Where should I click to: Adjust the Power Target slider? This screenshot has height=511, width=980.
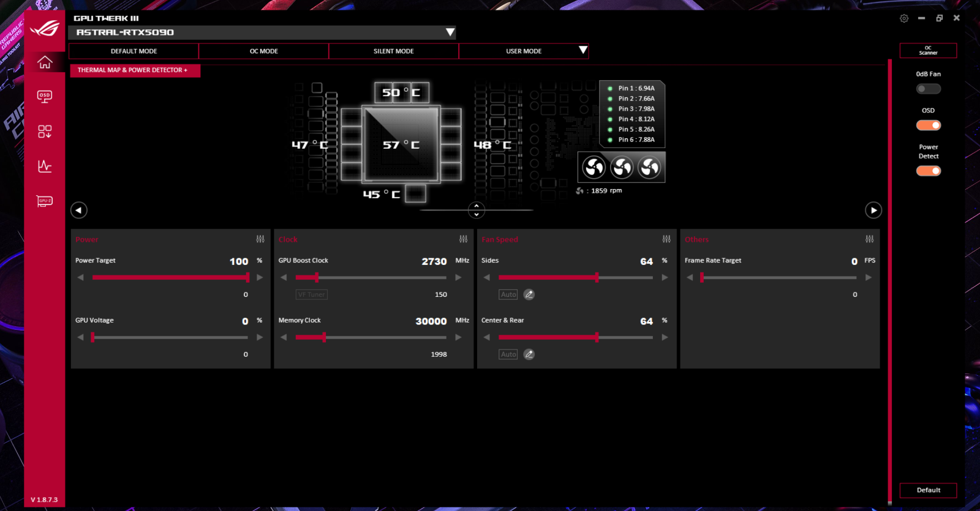pos(170,277)
